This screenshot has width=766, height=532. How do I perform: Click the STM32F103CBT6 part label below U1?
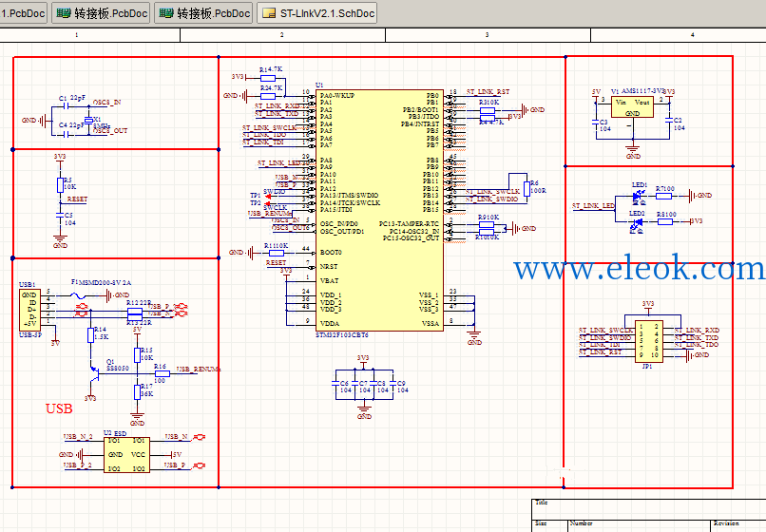tap(342, 335)
